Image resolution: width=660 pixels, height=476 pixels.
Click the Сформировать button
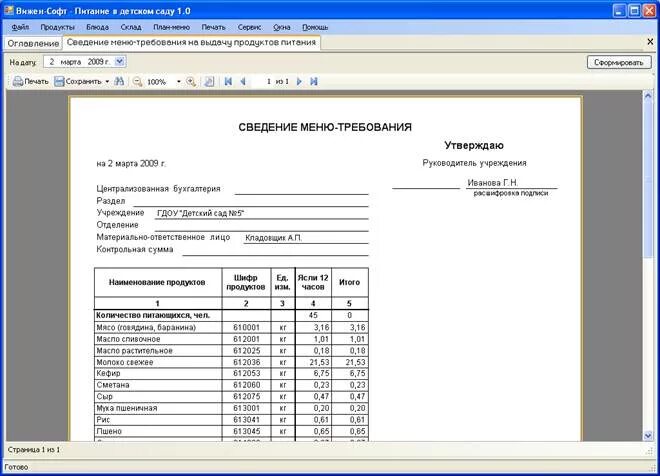tap(619, 62)
